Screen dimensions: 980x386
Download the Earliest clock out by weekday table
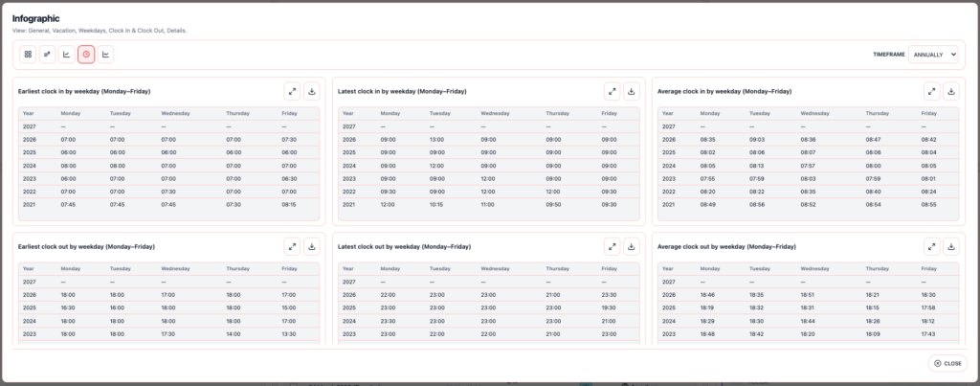[312, 246]
